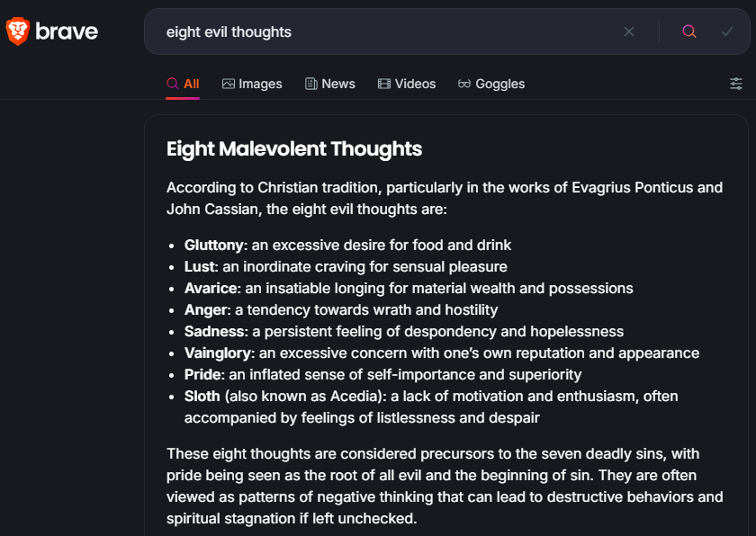The width and height of the screenshot is (756, 536).
Task: Switch to the All results tab
Action: click(183, 84)
